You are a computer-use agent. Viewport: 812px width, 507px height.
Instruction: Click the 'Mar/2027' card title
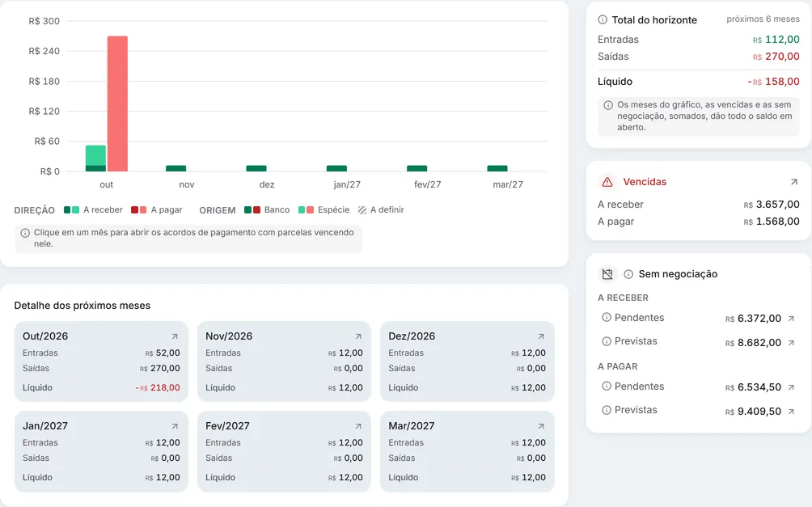pyautogui.click(x=411, y=425)
